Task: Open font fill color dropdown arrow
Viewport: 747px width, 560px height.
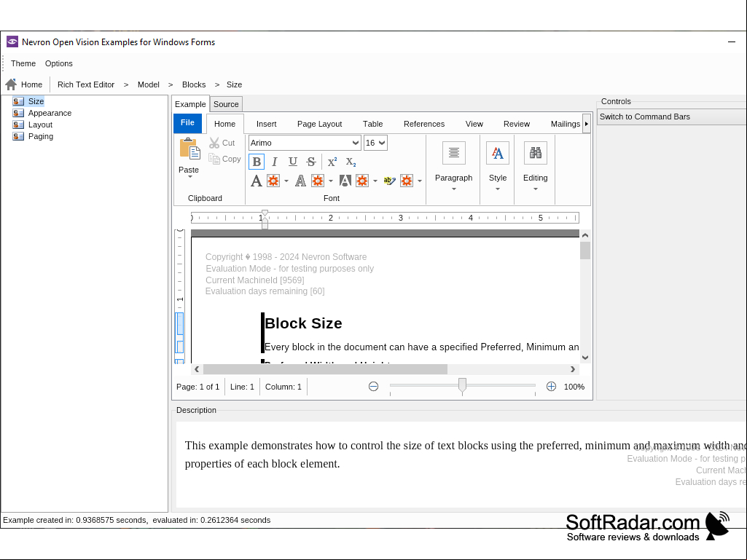Action: tap(286, 181)
